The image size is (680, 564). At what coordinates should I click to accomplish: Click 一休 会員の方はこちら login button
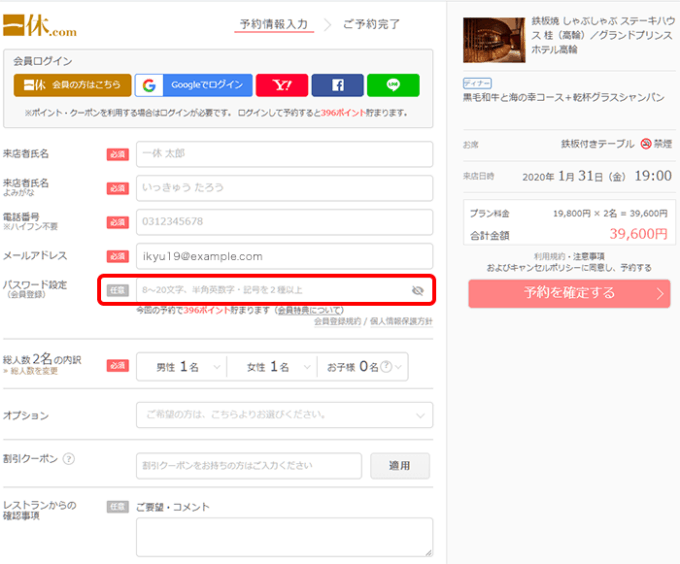point(72,85)
